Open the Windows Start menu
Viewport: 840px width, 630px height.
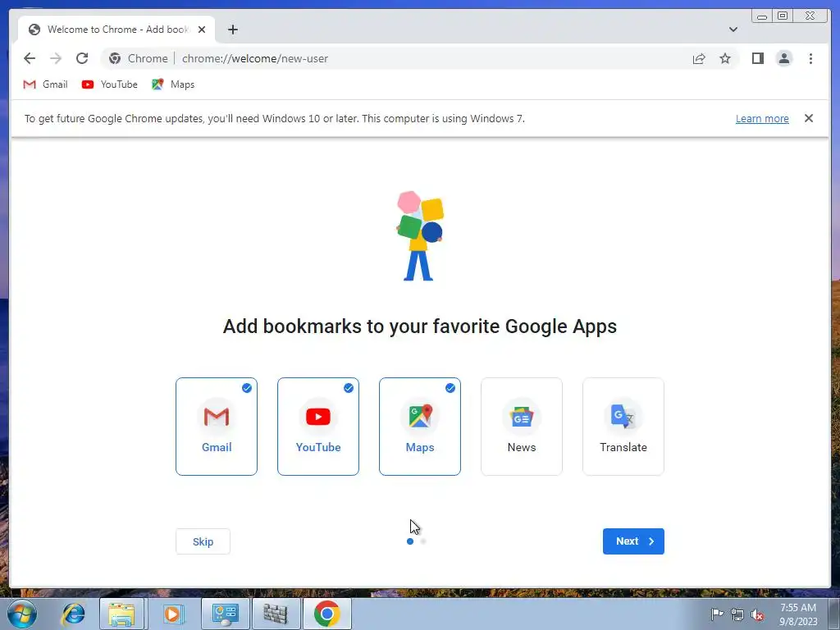[x=22, y=614]
